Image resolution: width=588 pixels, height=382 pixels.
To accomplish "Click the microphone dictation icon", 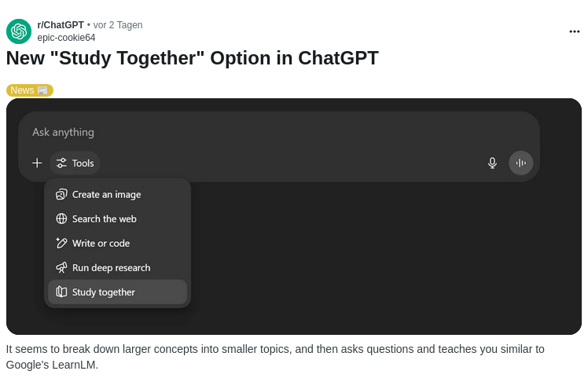I will [492, 163].
